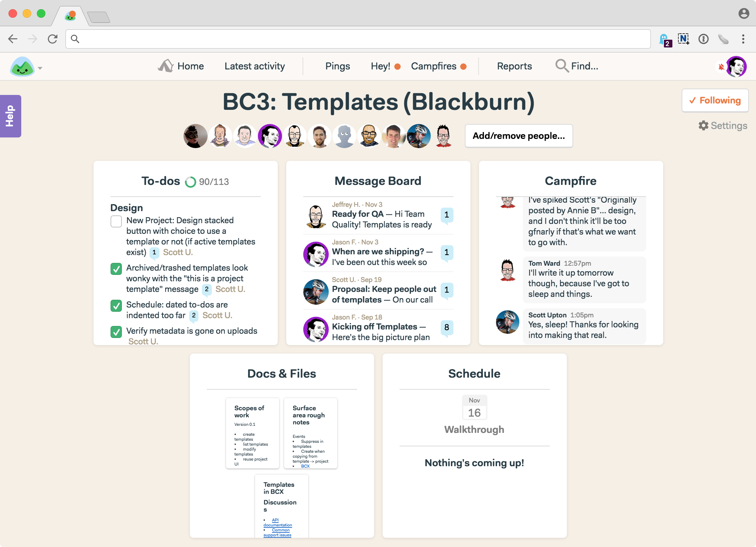Click the comment count bubble on Ready for QA
This screenshot has width=756, height=547.
(447, 215)
